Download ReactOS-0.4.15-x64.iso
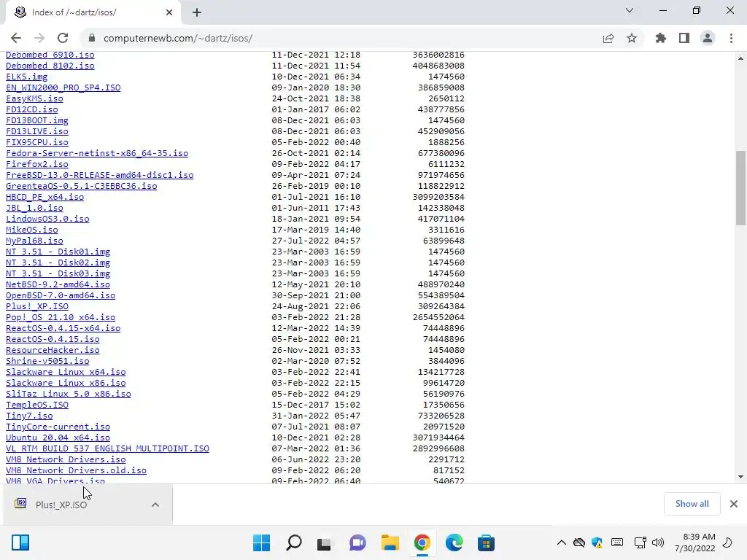747x560 pixels. point(63,329)
